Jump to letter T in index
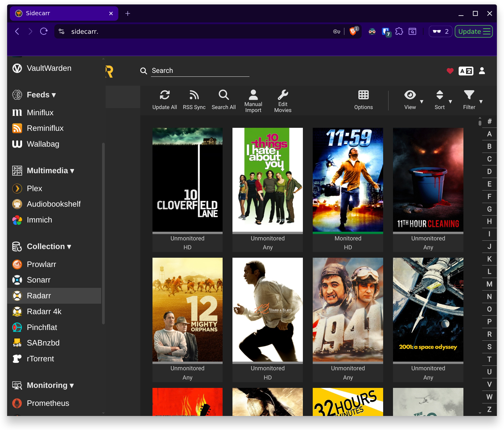The width and height of the screenshot is (504, 430). pyautogui.click(x=489, y=360)
